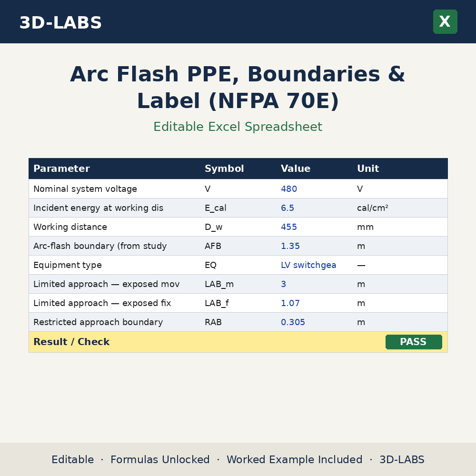
Task: Click Formulas Unlocked text in footer
Action: 160,459
